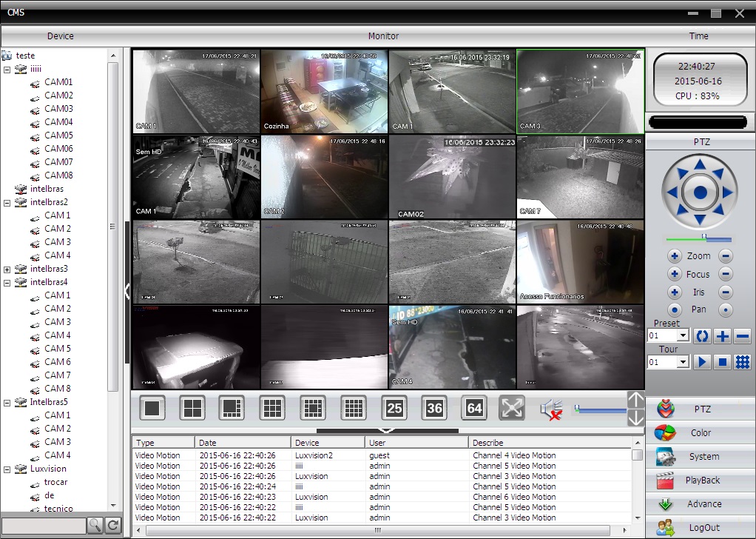Select the 64-channel view layout
The width and height of the screenshot is (756, 539).
pos(474,408)
